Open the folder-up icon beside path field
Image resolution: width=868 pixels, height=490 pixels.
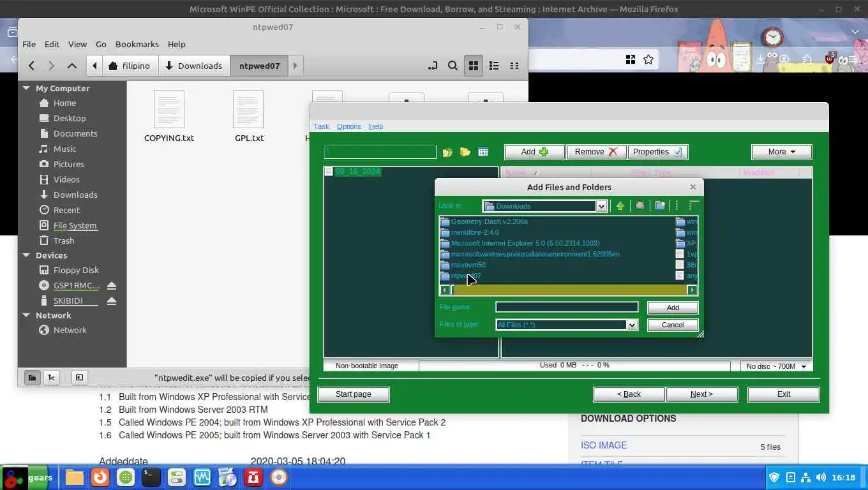(x=447, y=152)
